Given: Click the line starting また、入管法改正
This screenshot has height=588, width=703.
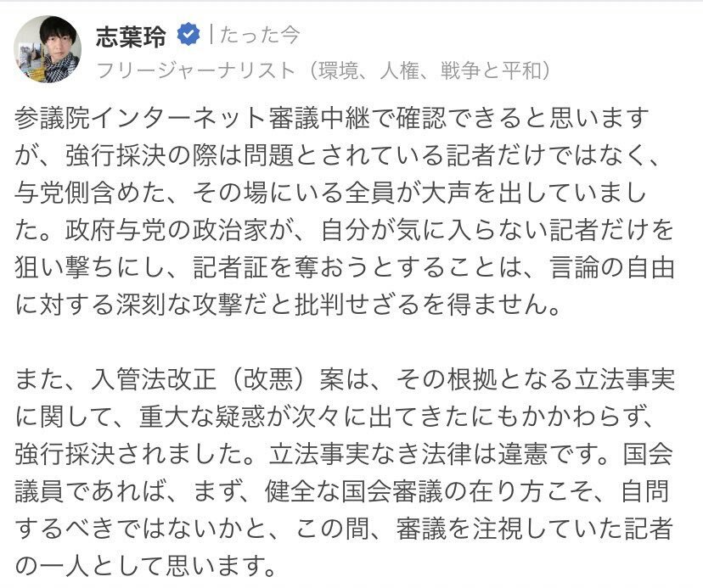Looking at the screenshot, I should (345, 379).
